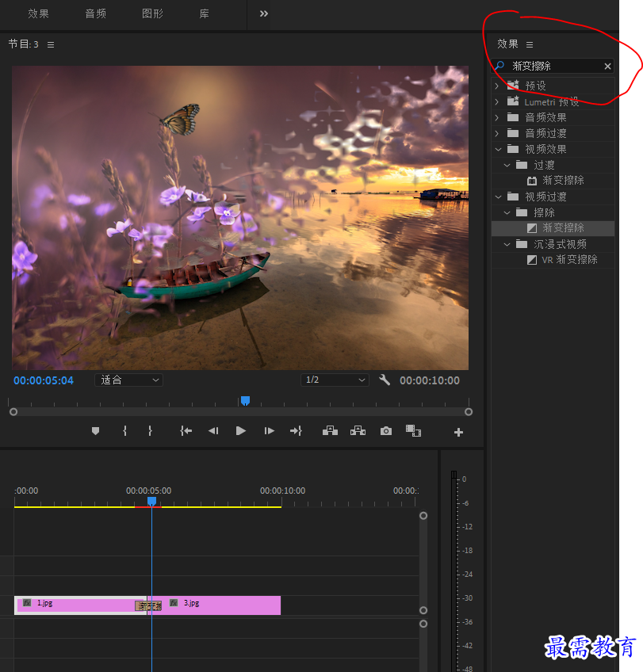Select the 效果 panel tab title
This screenshot has height=672, width=643.
click(507, 44)
